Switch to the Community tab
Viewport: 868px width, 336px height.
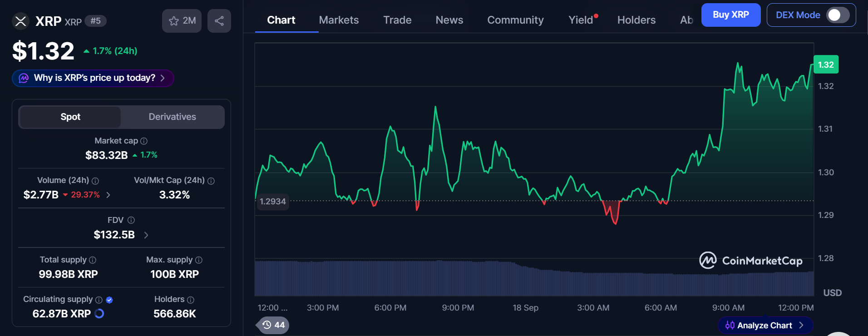click(x=515, y=20)
